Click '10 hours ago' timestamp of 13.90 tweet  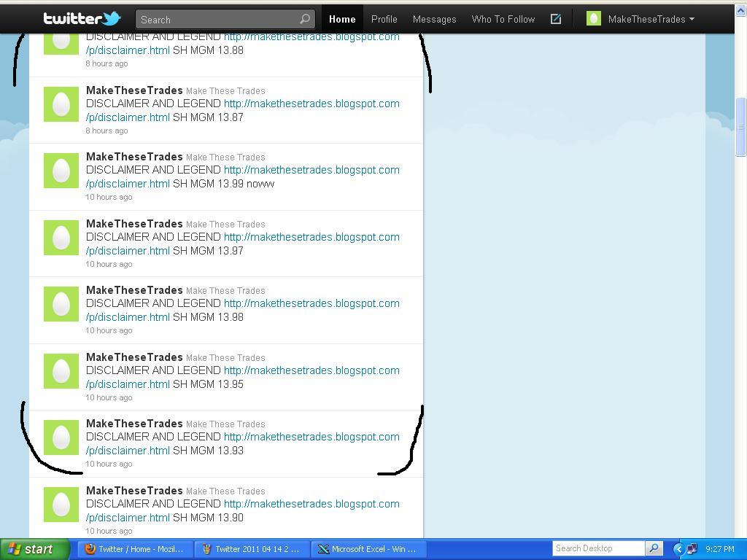click(x=109, y=531)
